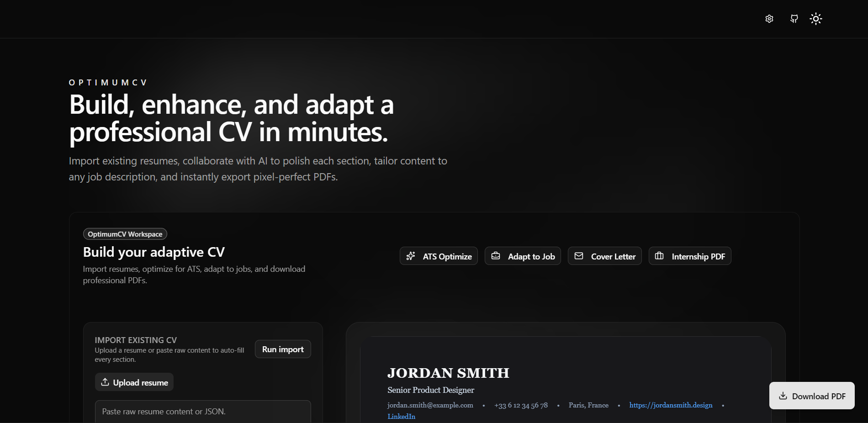Screen dimensions: 868x423
Task: Open the Adapt to Job tool
Action: 523,256
